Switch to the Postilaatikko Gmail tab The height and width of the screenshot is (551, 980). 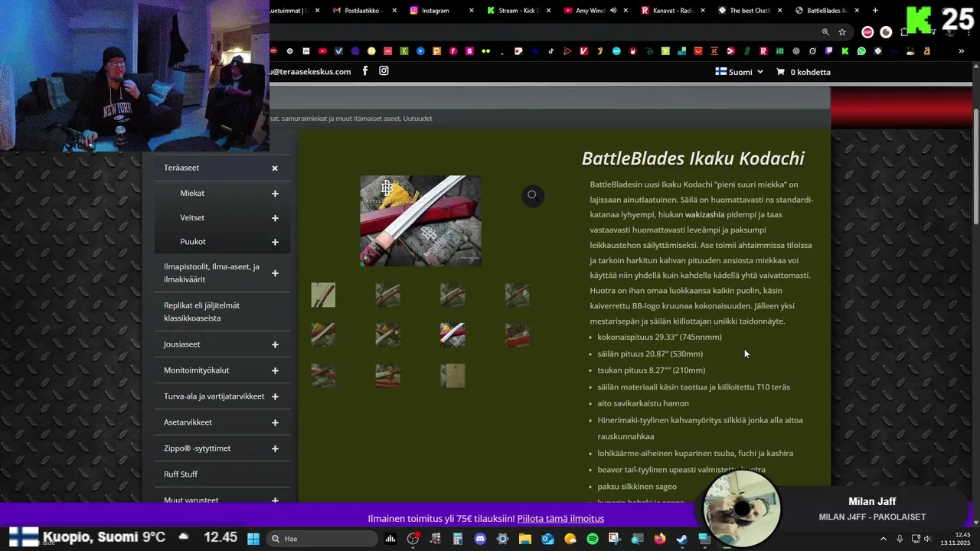[364, 11]
